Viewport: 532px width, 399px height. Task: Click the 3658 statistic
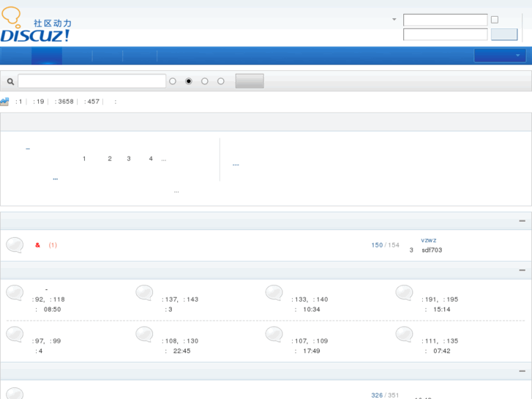click(66, 102)
